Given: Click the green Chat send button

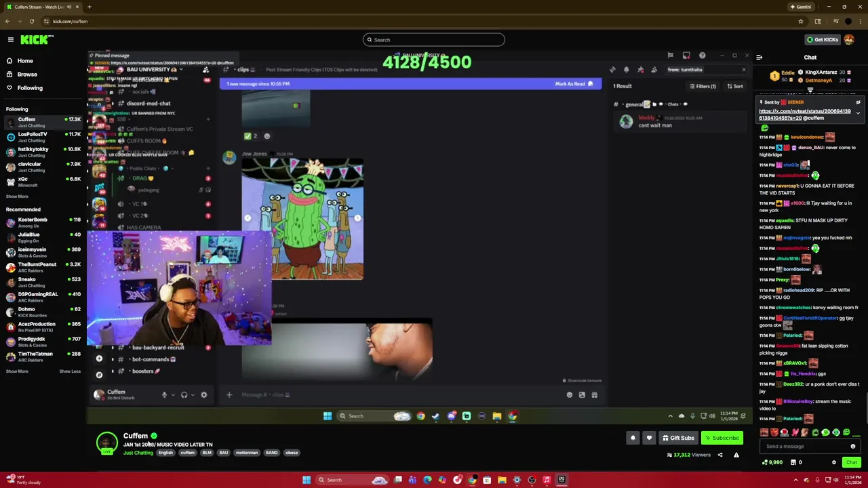Looking at the screenshot, I should pos(851,462).
